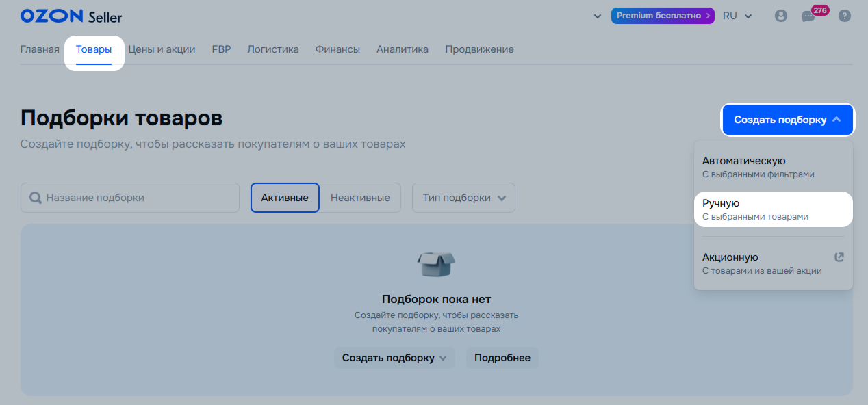Viewport: 868px width, 405px height.
Task: Click the Premium бесплатно banner button
Action: click(663, 16)
